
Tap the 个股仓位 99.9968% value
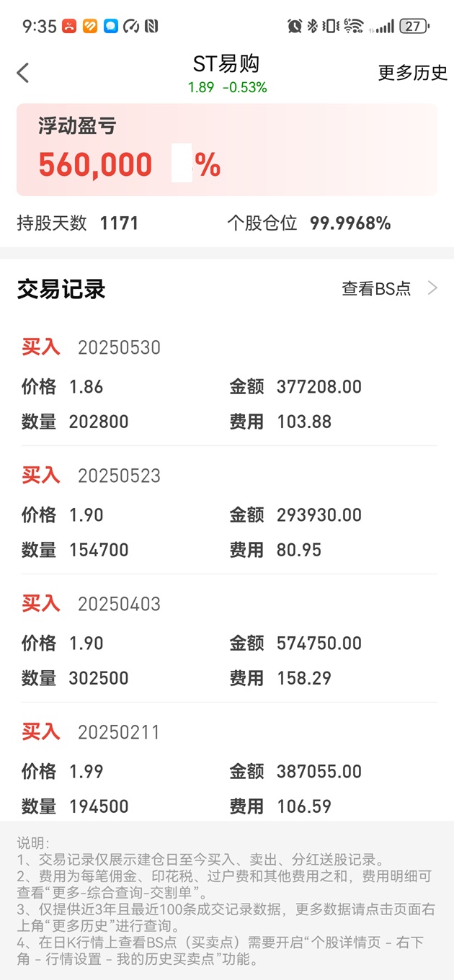coord(350,223)
